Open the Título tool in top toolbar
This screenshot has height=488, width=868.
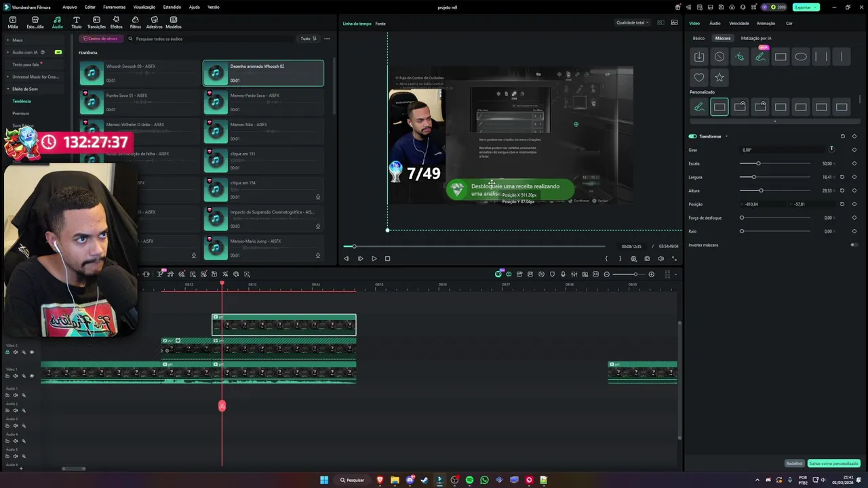click(x=76, y=22)
